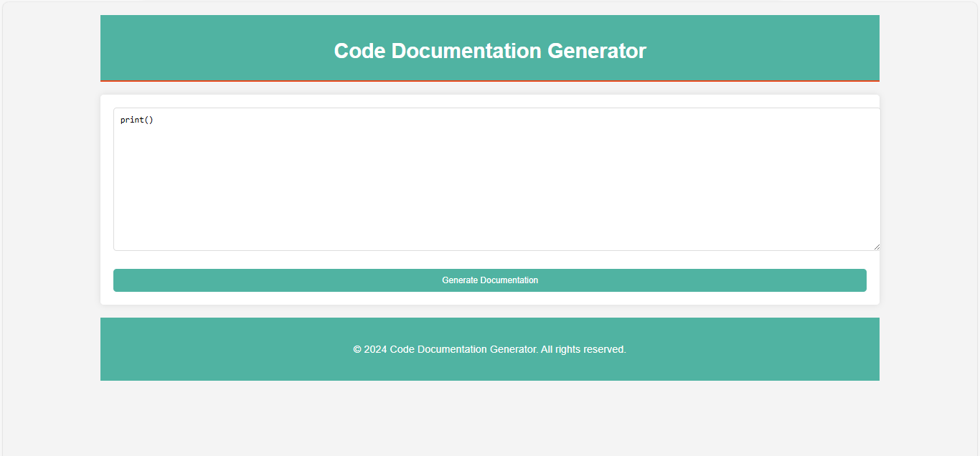Click the green header banner left of the title
This screenshot has width=980, height=456.
click(x=215, y=48)
